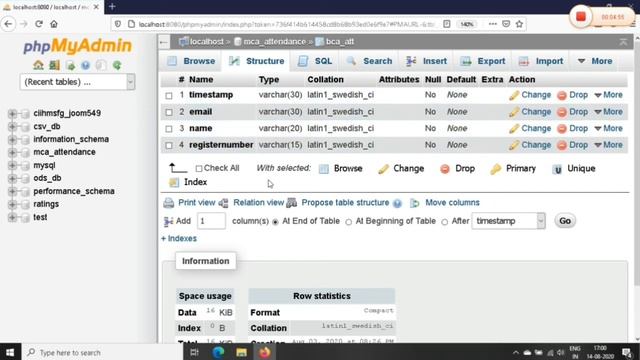
Task: Open the Insert tab
Action: (427, 61)
